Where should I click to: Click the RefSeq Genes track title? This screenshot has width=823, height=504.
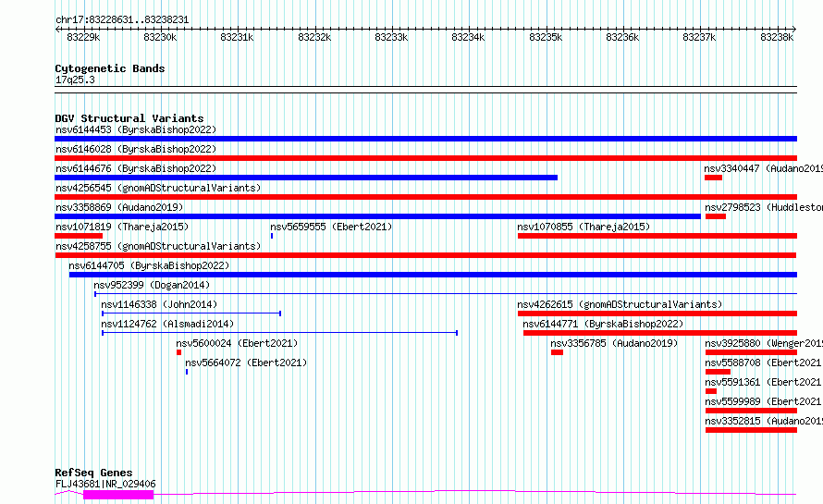point(93,473)
